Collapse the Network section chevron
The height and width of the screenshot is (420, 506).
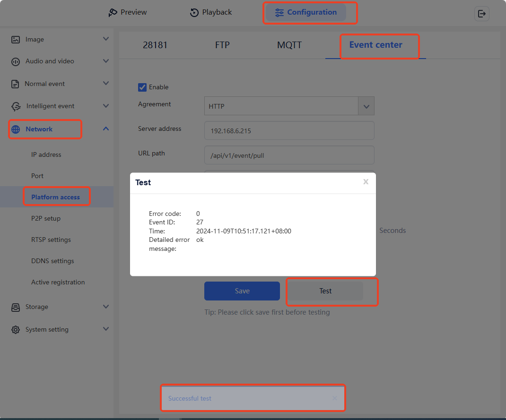pos(106,129)
